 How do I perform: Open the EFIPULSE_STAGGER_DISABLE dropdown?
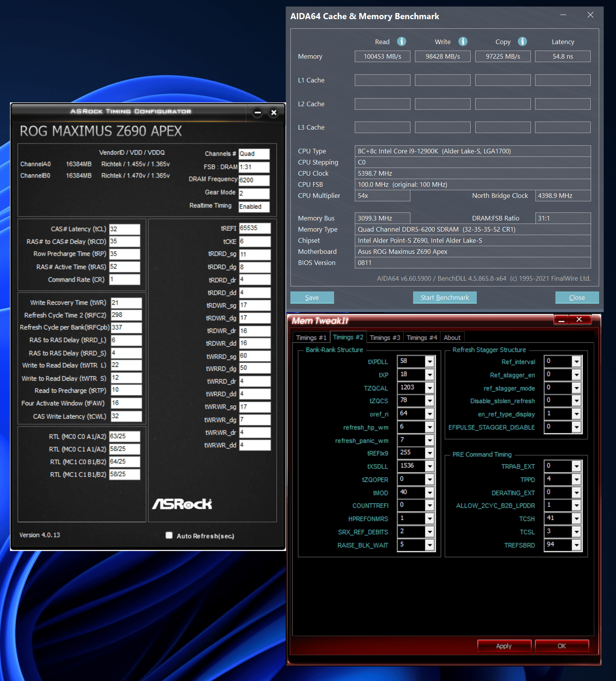tap(576, 427)
